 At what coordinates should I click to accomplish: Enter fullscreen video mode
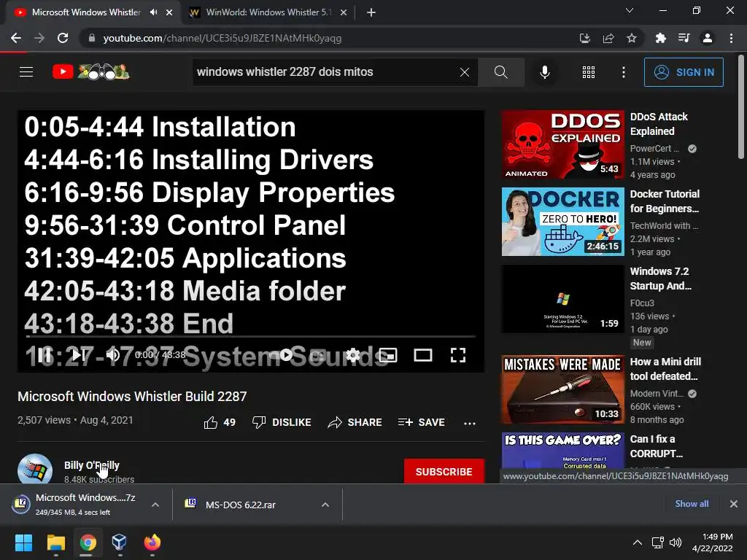[x=458, y=355]
